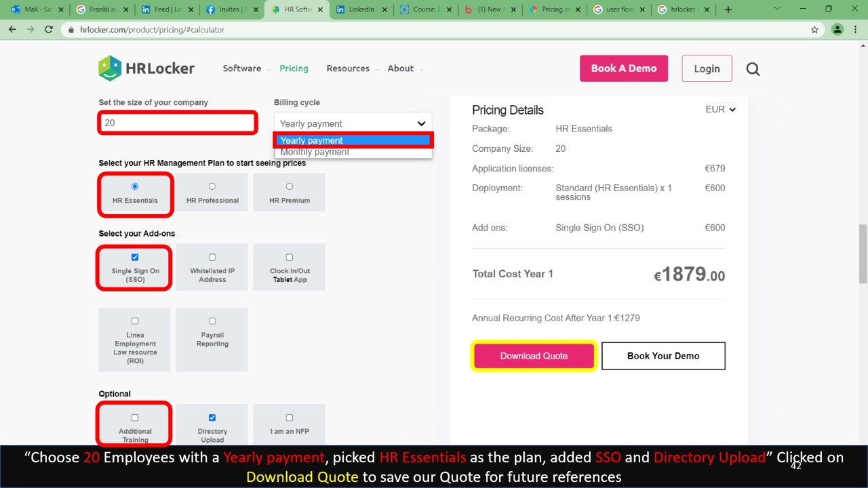The image size is (868, 488).
Task: Open the Software nav menu
Action: 242,68
